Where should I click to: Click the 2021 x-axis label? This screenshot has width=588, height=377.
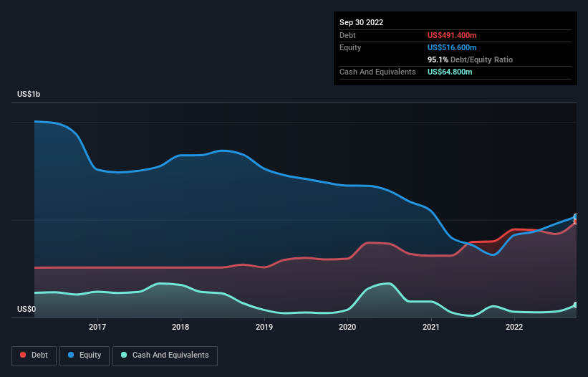point(431,327)
